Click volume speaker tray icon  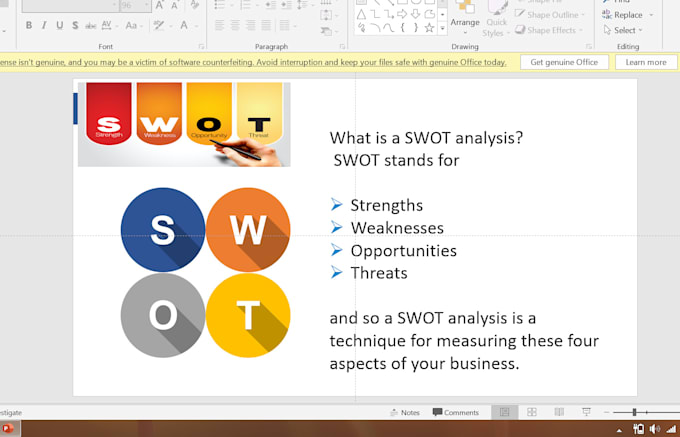655,429
